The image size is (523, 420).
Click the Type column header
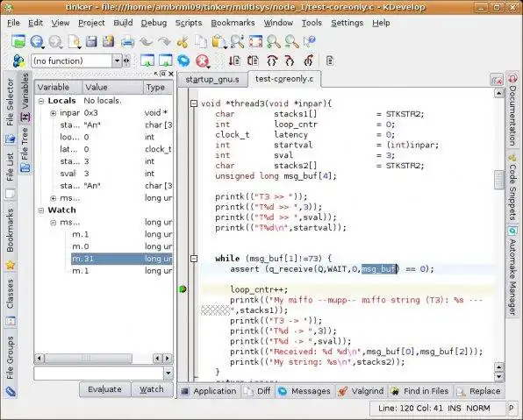[x=158, y=88]
